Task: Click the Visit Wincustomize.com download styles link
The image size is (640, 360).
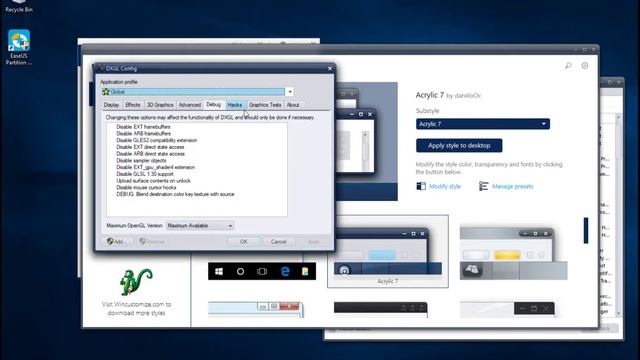Action: click(x=136, y=309)
